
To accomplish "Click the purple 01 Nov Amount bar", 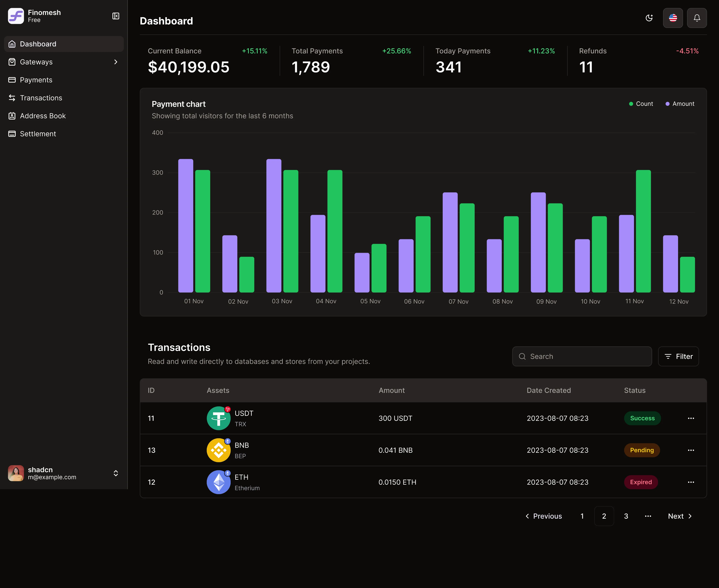I will coord(186,226).
